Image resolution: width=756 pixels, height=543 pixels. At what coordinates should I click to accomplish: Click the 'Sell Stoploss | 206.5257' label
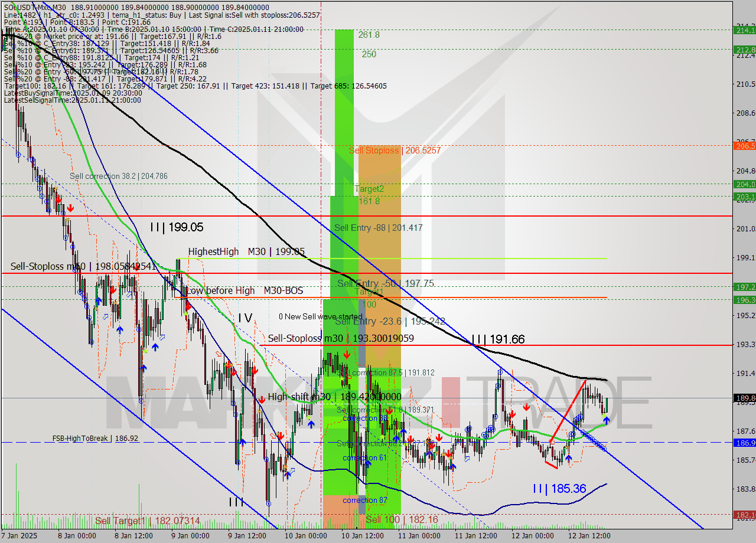click(395, 151)
